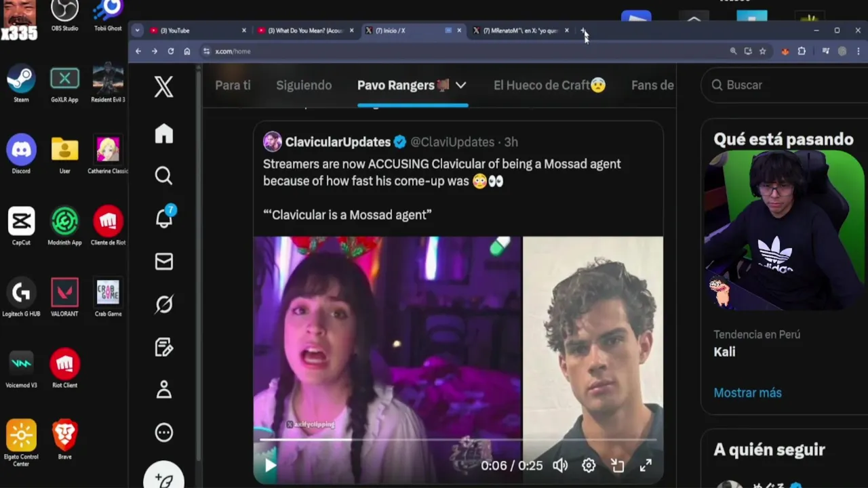868x488 pixels.
Task: Click Mostrar más link
Action: tap(747, 393)
